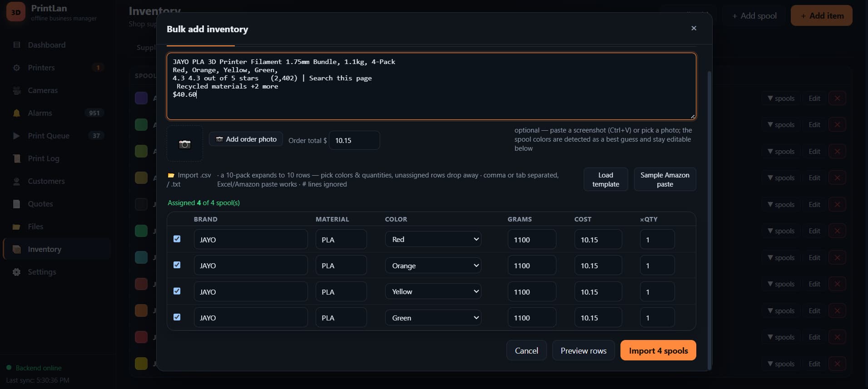Click the Green row brand field
This screenshot has height=389, width=868.
coord(251,318)
